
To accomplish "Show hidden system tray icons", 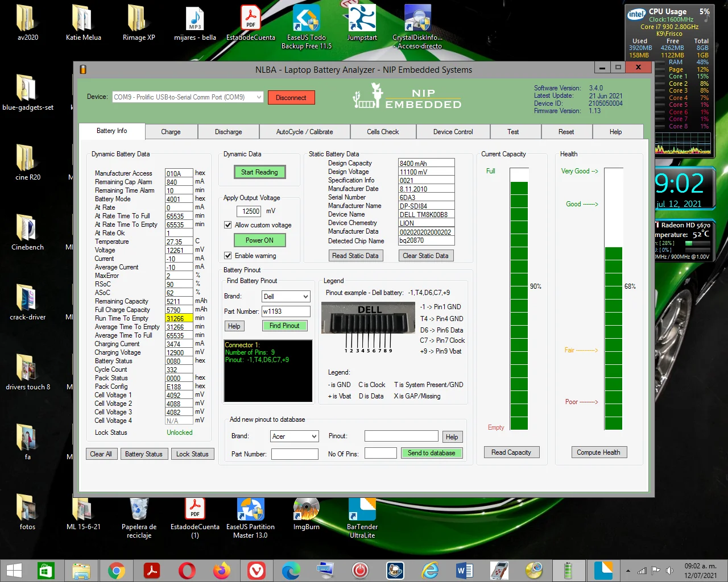I will 628,571.
